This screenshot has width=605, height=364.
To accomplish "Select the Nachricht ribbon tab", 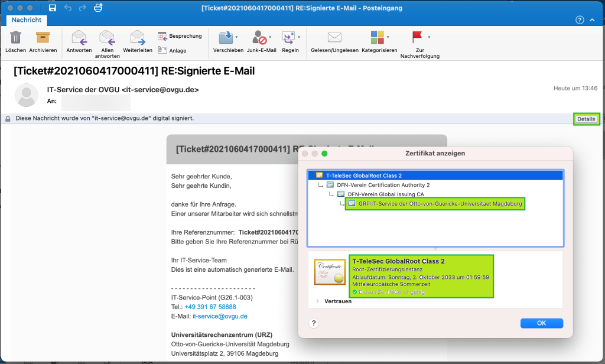I will (26, 19).
